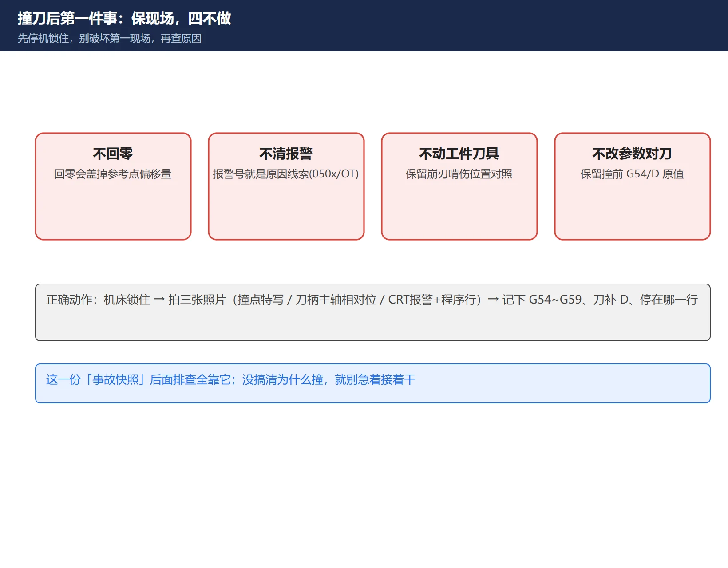Click the text 回零会盖掉参考点偏移量
Viewport: 728px width, 568px height.
113,174
